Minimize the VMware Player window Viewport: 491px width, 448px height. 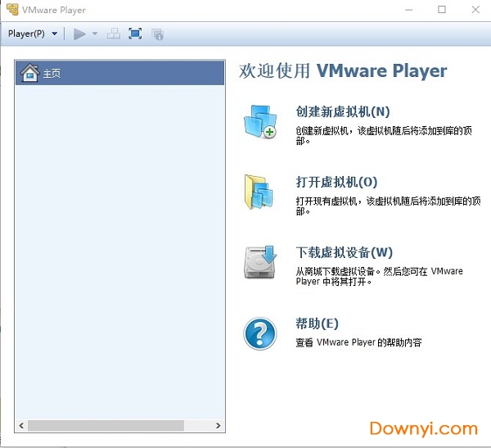(x=408, y=10)
